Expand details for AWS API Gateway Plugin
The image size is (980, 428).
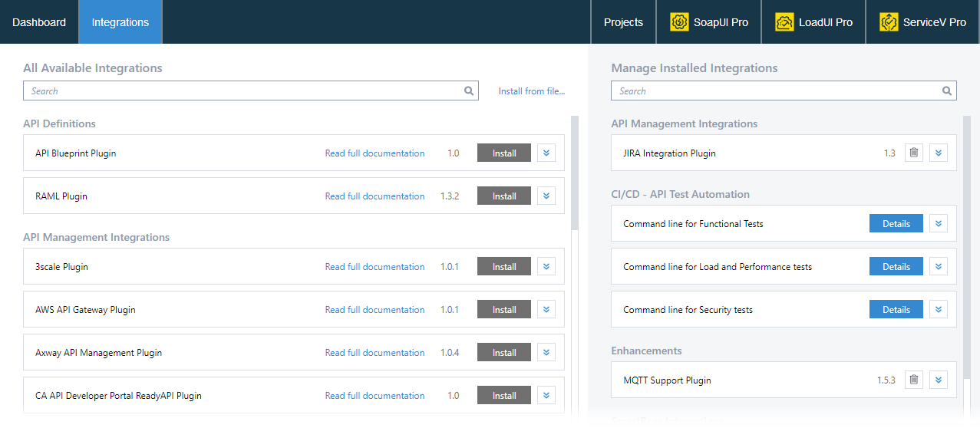pos(546,309)
